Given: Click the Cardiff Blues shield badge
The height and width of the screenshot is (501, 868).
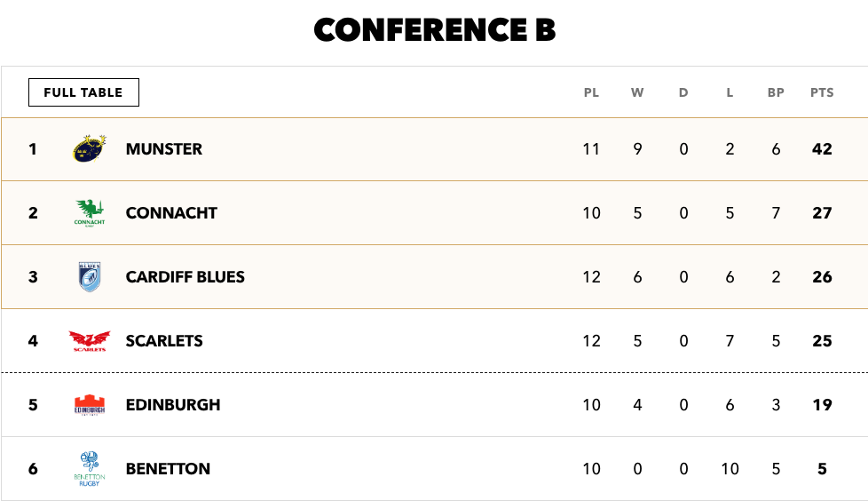Looking at the screenshot, I should 90,276.
